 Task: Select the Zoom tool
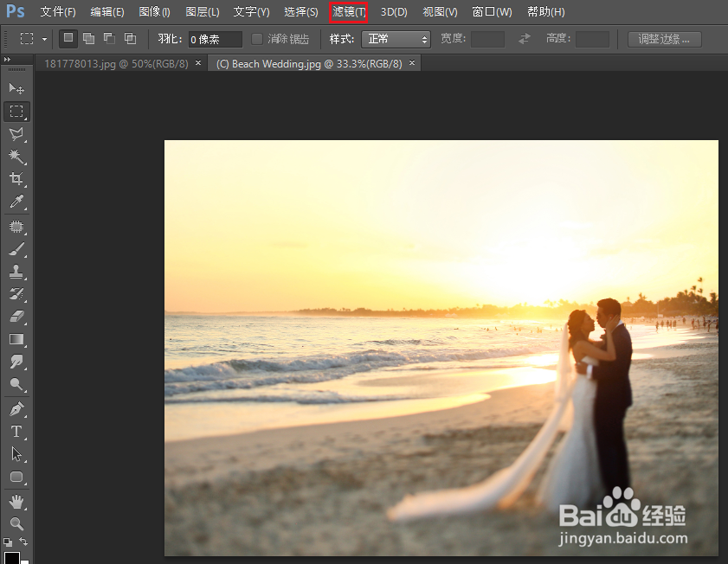(x=16, y=524)
